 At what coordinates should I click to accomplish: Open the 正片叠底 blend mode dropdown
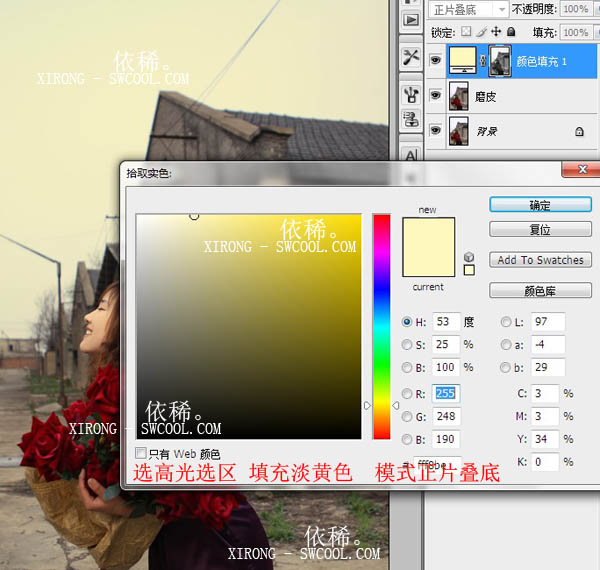point(467,9)
